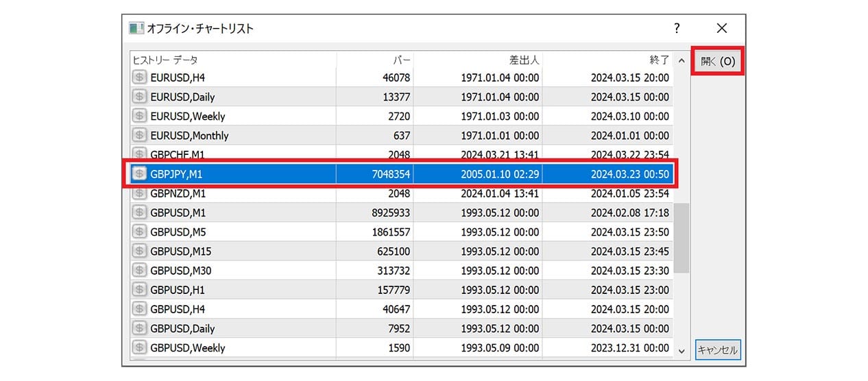
Task: Click the GBPUSD,Weekly row icon
Action: (139, 347)
